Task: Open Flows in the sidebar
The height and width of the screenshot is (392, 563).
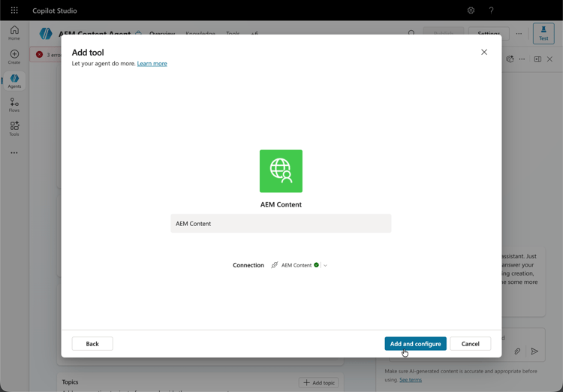Action: click(14, 105)
